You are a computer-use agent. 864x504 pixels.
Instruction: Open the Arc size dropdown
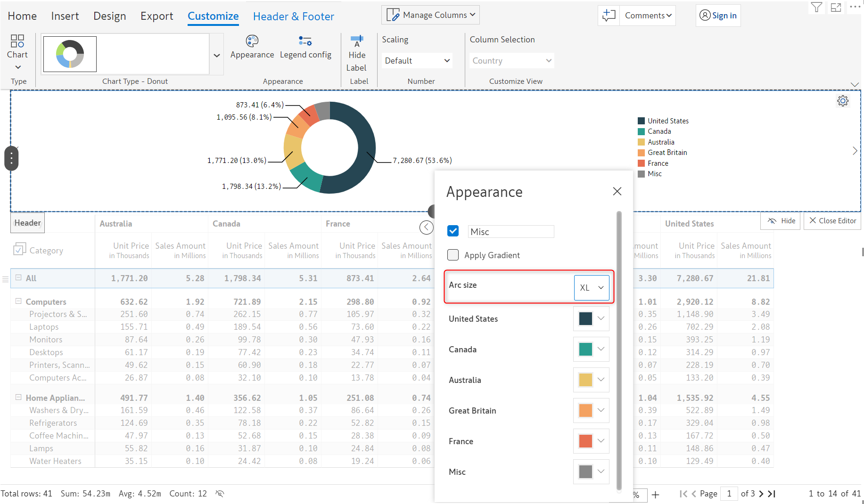pos(592,287)
